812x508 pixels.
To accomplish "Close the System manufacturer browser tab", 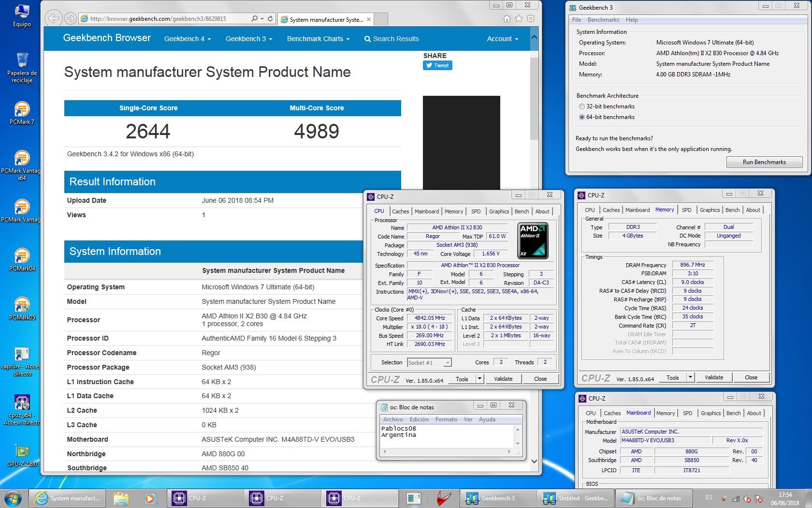I will point(369,19).
